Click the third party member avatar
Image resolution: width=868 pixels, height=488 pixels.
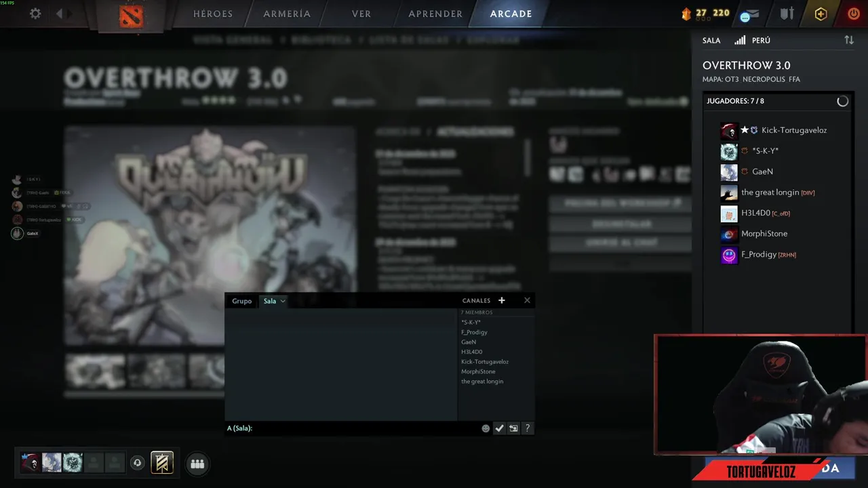(x=73, y=463)
